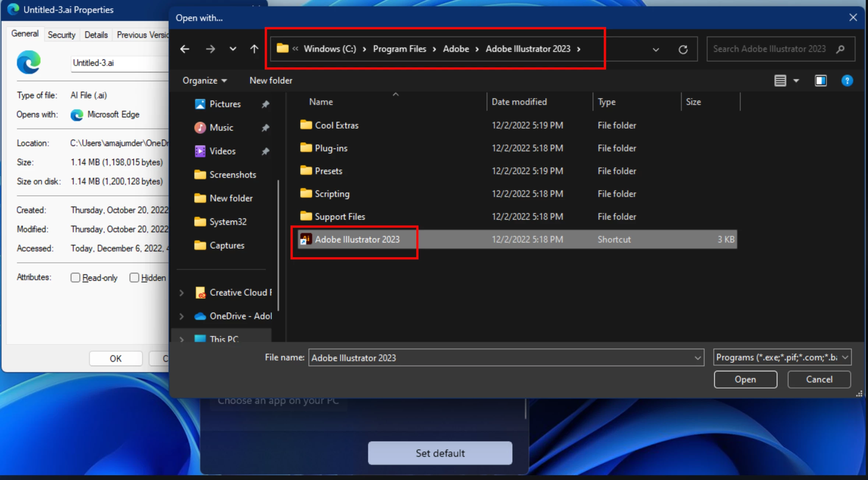The image size is (868, 480).
Task: Check the Read-only attribute box
Action: click(75, 278)
